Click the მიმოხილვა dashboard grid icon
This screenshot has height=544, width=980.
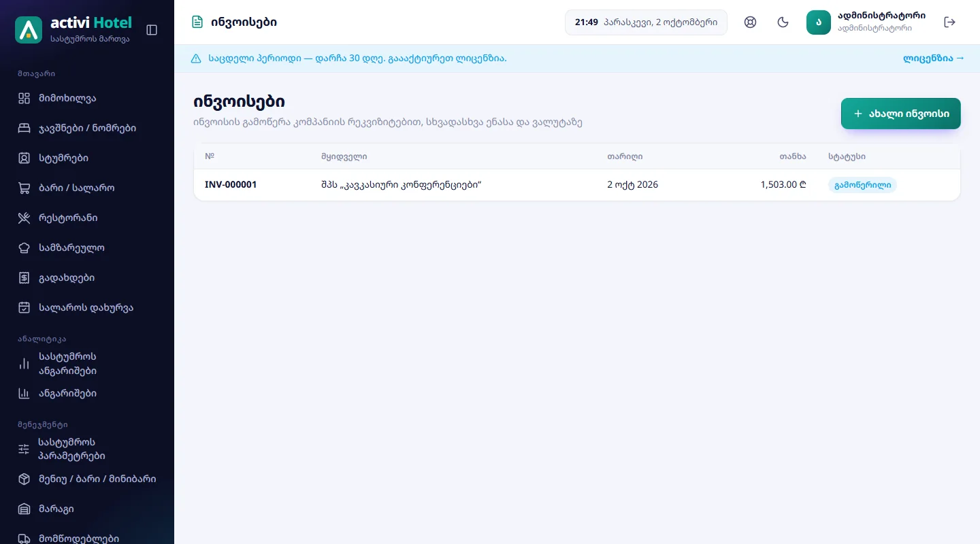tap(24, 98)
